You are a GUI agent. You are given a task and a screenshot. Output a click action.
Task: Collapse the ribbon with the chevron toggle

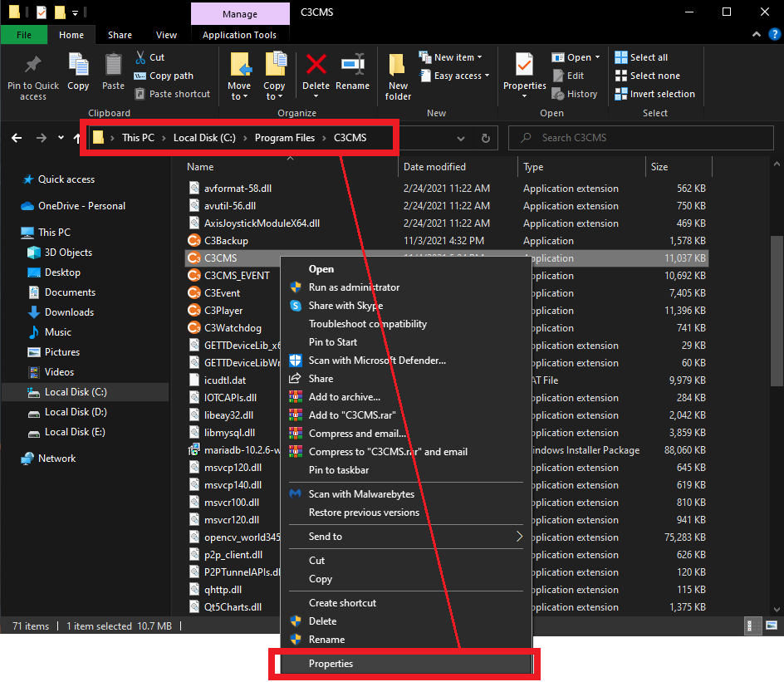[x=755, y=34]
